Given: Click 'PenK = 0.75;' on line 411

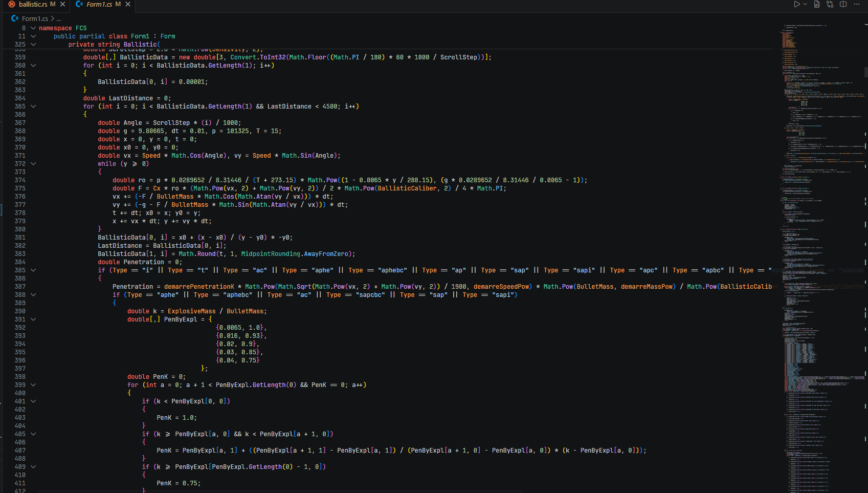Looking at the screenshot, I should [179, 483].
